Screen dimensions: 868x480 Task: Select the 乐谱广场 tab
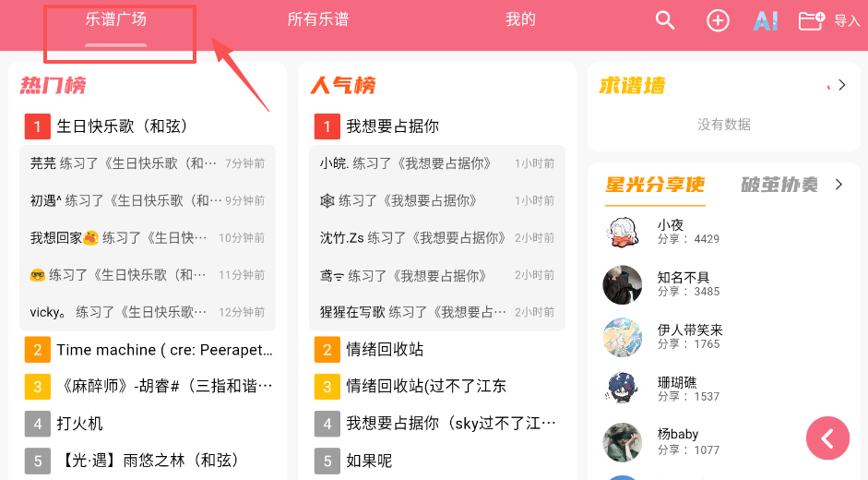pyautogui.click(x=115, y=19)
